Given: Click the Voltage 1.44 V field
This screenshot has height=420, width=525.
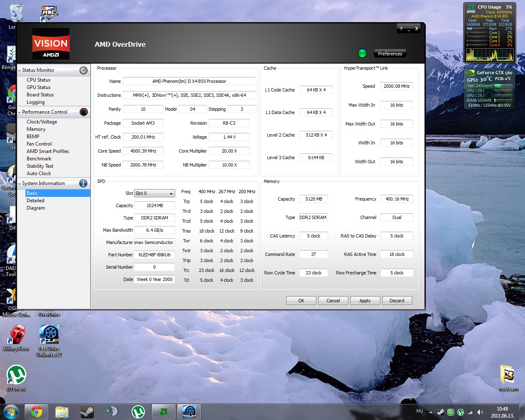Looking at the screenshot, I should point(229,137).
